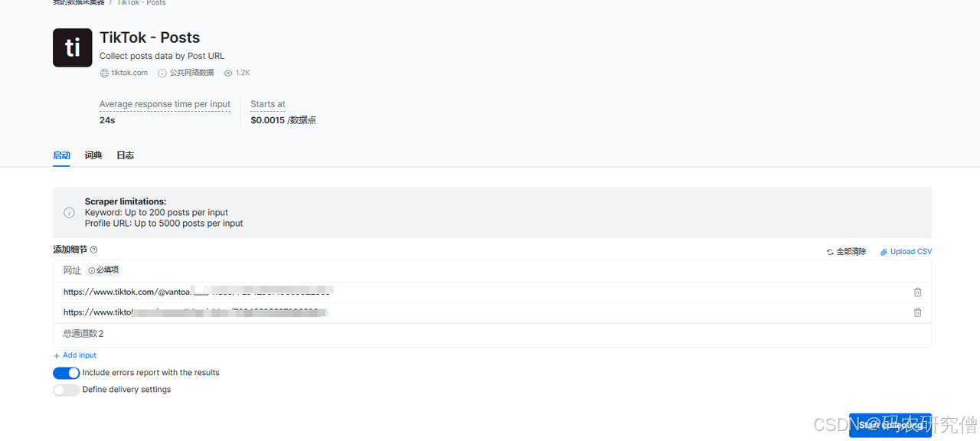Viewport: 980px width, 441px height.
Task: Click the TikTok - Posts breadcrumb
Action: (142, 3)
